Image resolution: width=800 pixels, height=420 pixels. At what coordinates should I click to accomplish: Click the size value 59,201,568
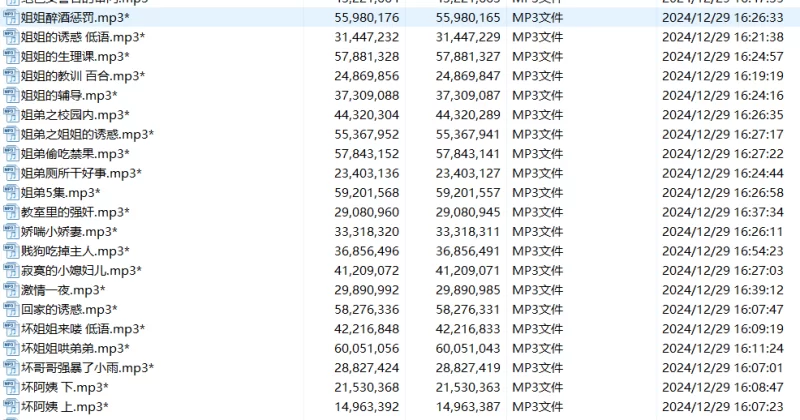point(367,193)
